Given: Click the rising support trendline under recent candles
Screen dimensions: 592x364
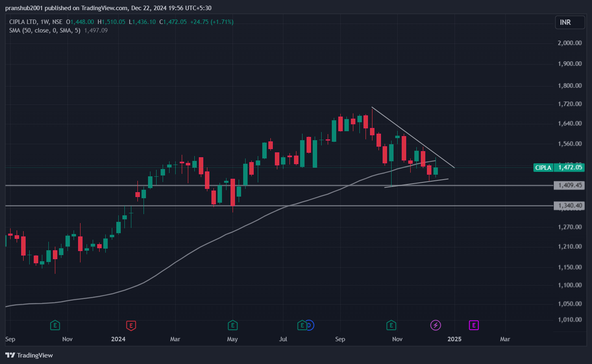Looking at the screenshot, I should 417,183.
